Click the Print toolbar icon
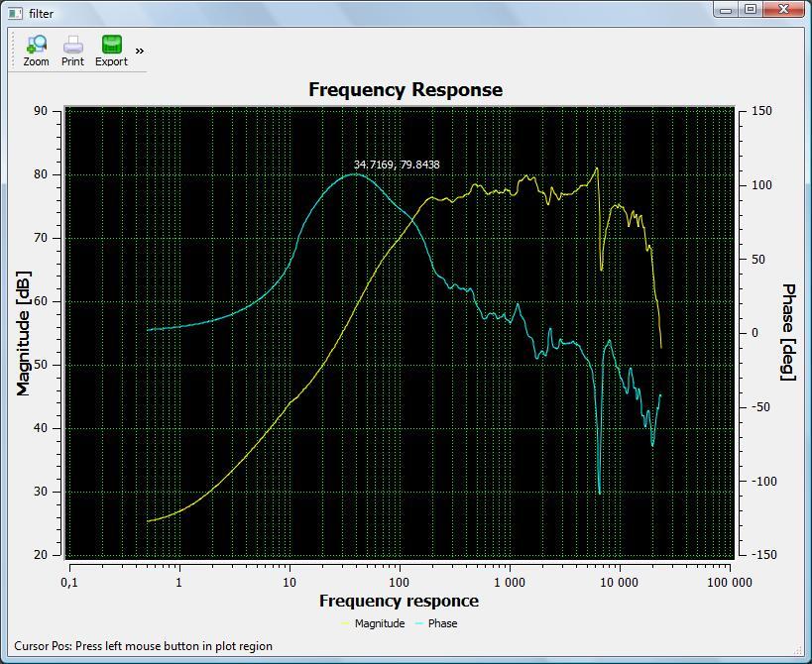The width and height of the screenshot is (812, 664). [x=72, y=51]
